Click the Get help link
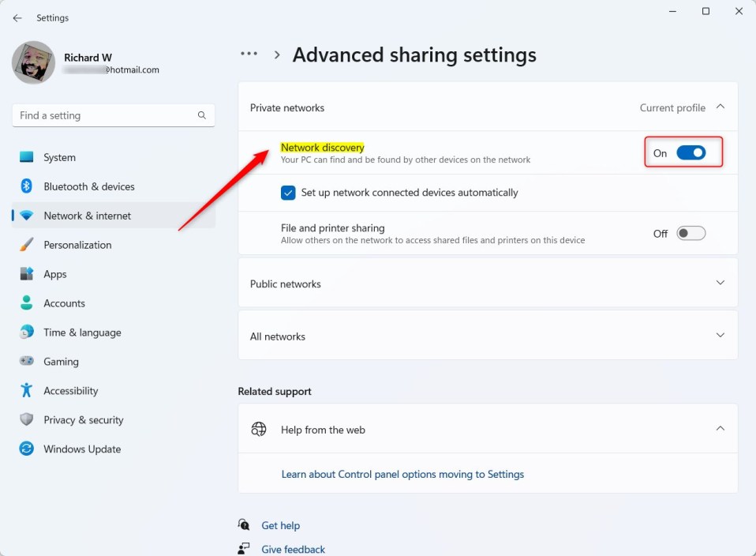The image size is (756, 556). coord(280,525)
